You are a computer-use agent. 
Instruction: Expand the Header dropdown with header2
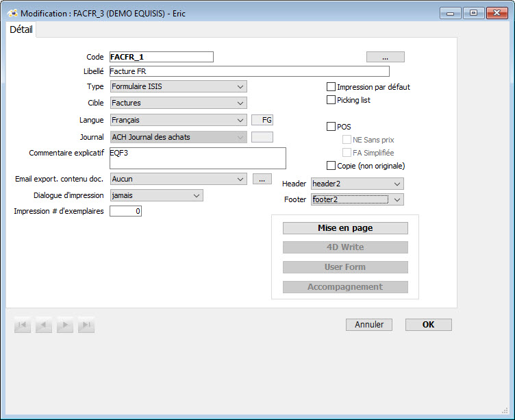coord(357,184)
